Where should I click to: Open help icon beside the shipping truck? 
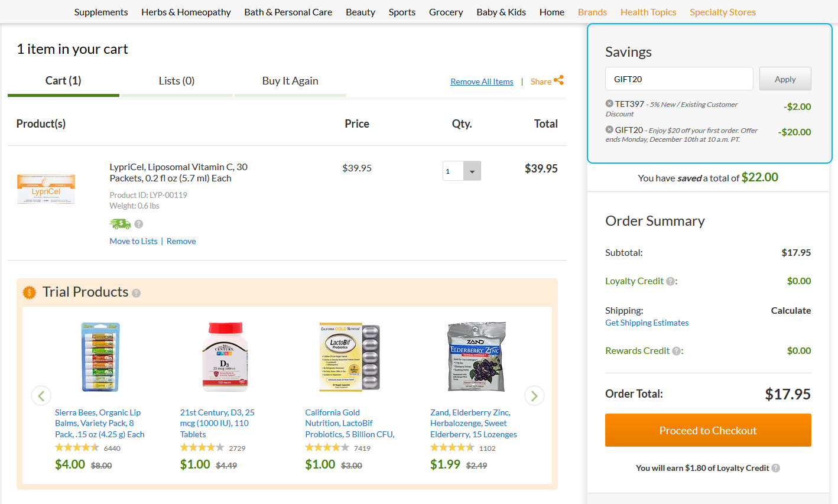pyautogui.click(x=139, y=224)
